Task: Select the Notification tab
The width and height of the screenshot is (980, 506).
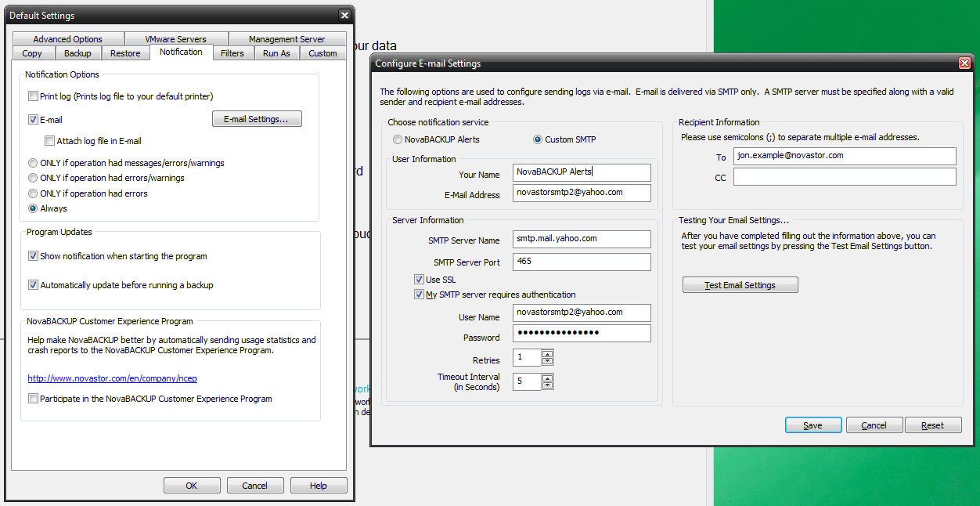Action: pyautogui.click(x=181, y=52)
